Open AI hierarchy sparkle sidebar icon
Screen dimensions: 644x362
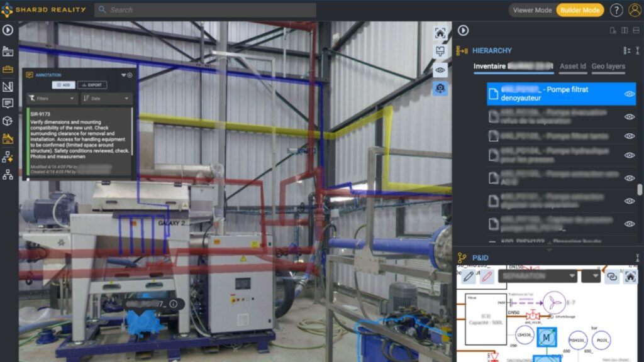(x=8, y=156)
